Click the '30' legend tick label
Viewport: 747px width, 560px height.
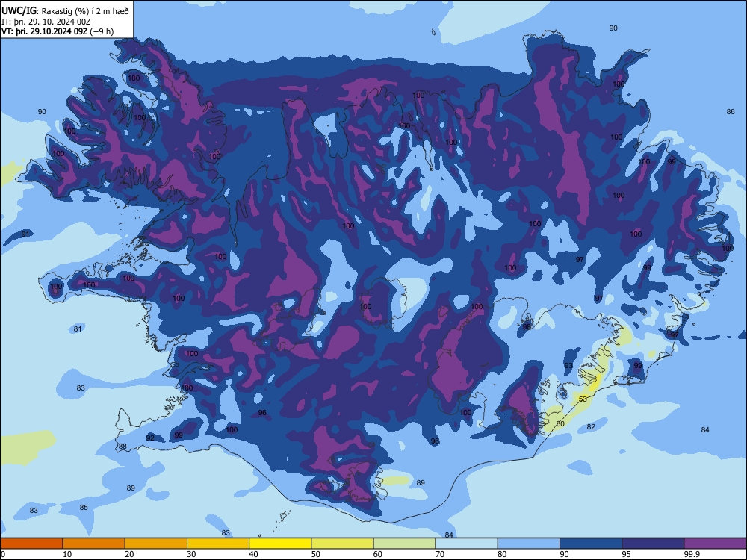(191, 554)
